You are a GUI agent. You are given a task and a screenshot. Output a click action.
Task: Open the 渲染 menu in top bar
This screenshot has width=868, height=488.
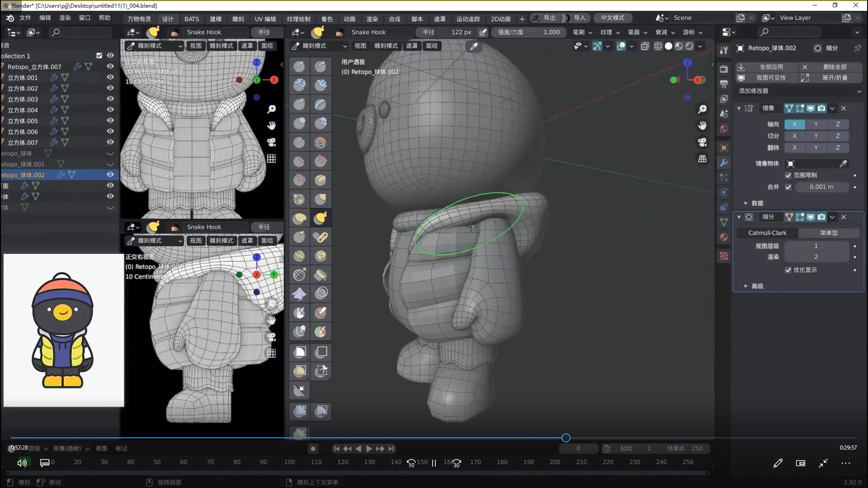click(x=65, y=18)
